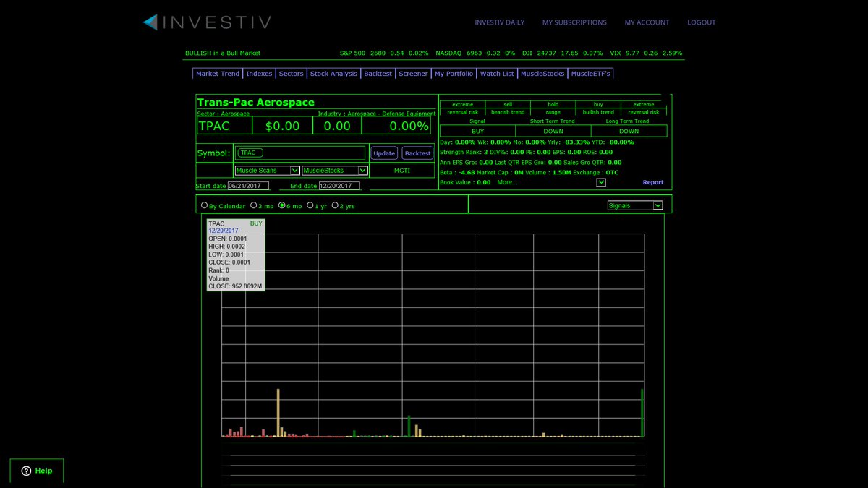868x488 pixels.
Task: Open the Help widget
Action: [37, 471]
